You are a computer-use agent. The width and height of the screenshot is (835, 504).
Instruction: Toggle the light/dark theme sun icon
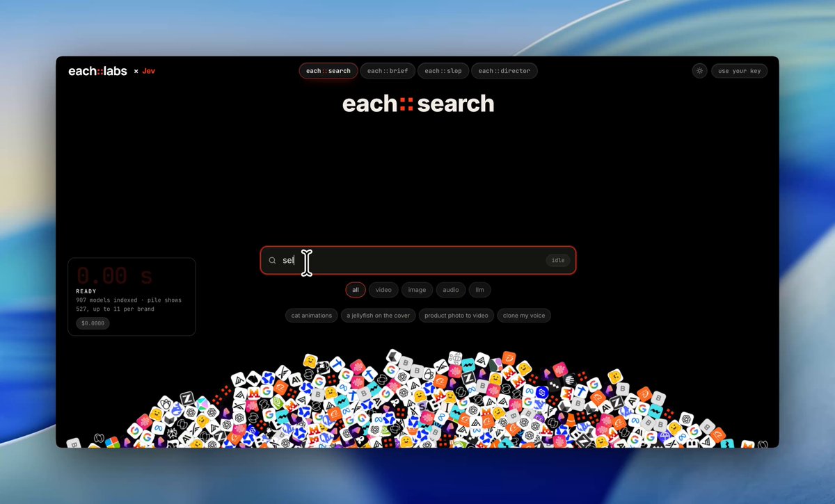coord(700,71)
